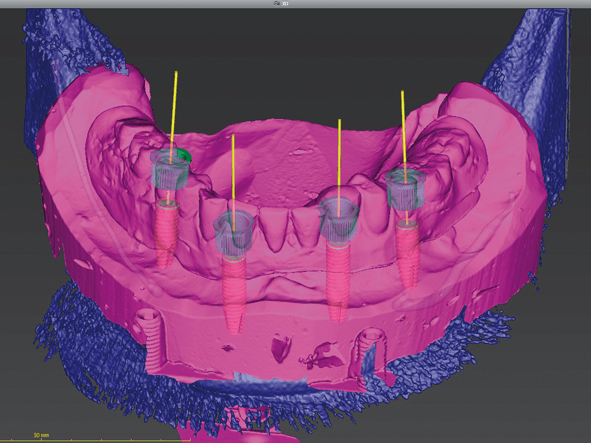Select the green cap on far-left sleeve

(184, 154)
